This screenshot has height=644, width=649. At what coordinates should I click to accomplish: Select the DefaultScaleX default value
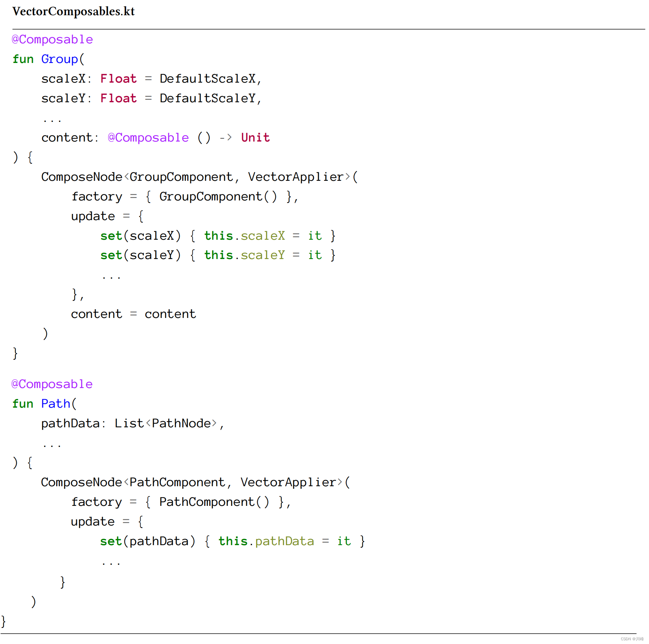pyautogui.click(x=208, y=79)
